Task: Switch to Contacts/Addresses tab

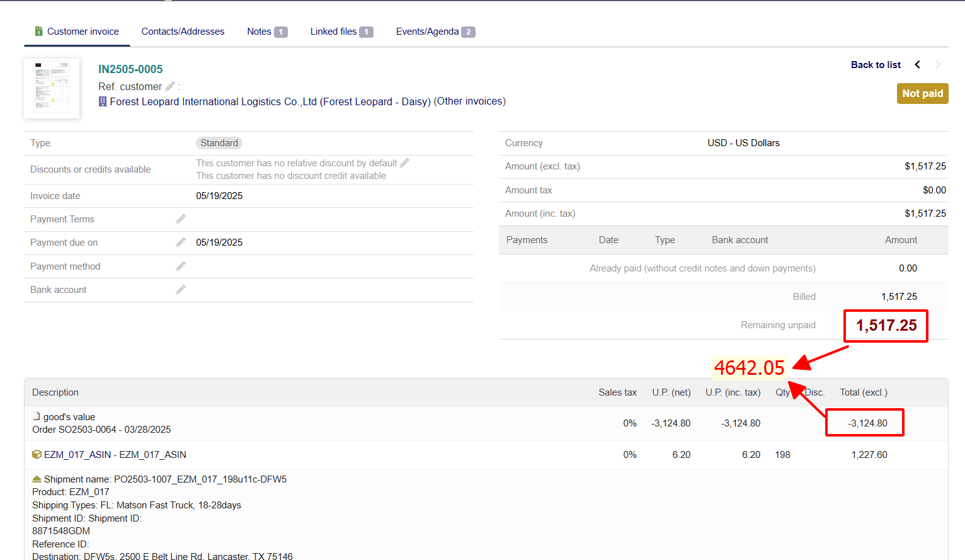Action: coord(183,31)
